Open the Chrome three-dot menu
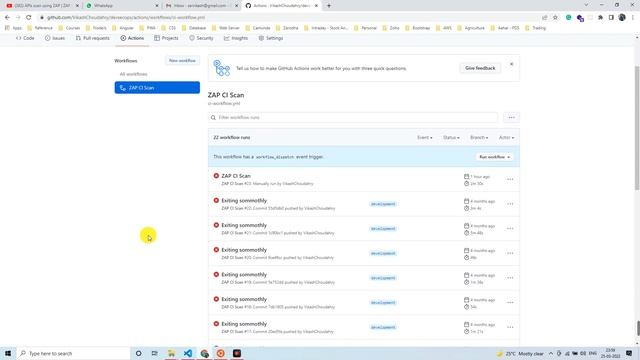Image resolution: width=640 pixels, height=360 pixels. click(x=633, y=18)
